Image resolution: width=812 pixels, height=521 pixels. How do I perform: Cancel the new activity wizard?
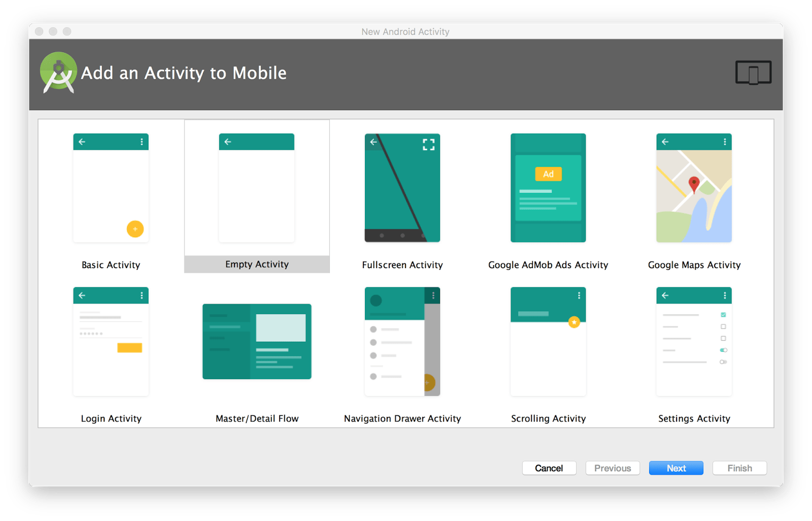coord(549,468)
